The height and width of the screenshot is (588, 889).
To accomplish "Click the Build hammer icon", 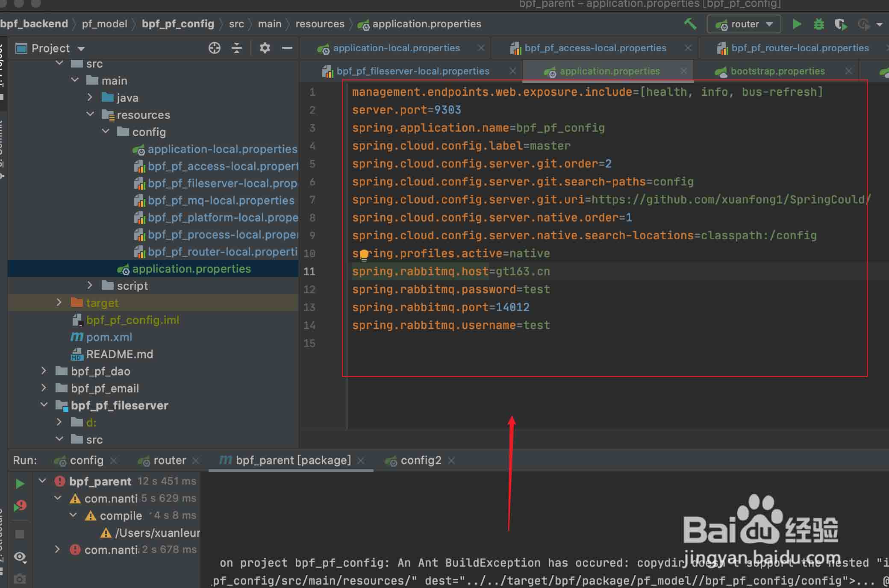I will 690,24.
